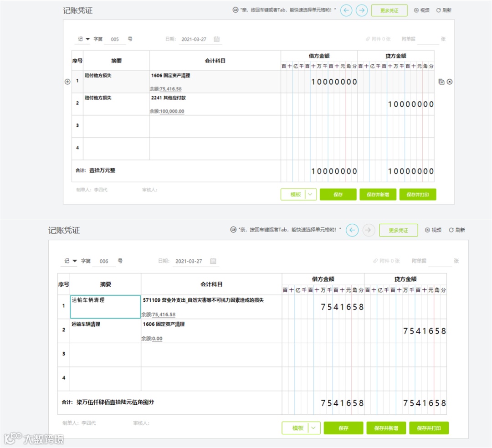Click 附单据 count field in voucher 006
The width and height of the screenshot is (492, 448).
coord(440,261)
